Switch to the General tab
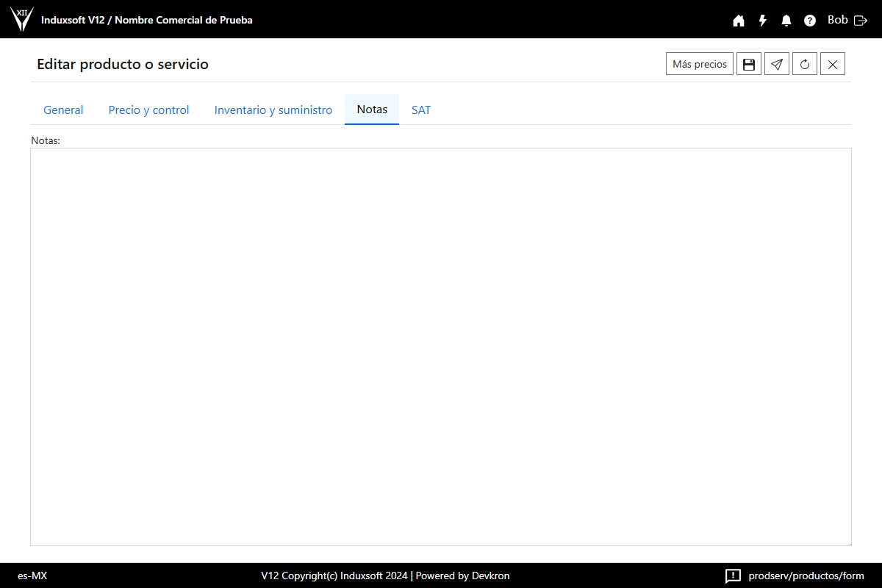 63,110
